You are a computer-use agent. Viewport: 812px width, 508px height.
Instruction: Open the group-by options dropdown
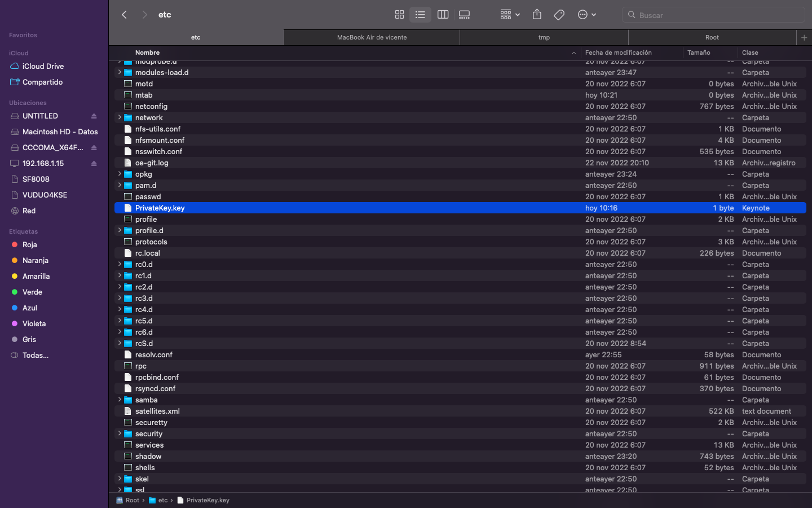click(510, 15)
